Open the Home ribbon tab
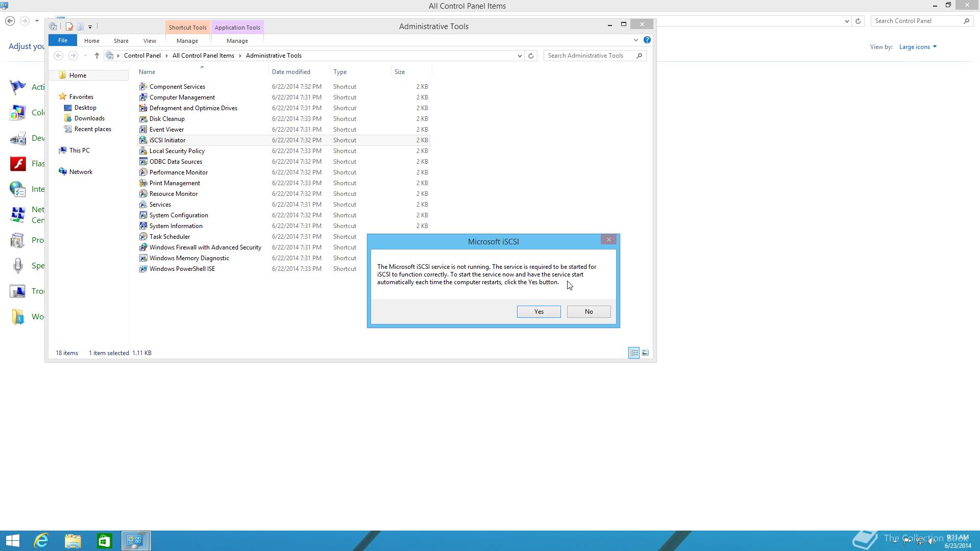 pyautogui.click(x=92, y=41)
